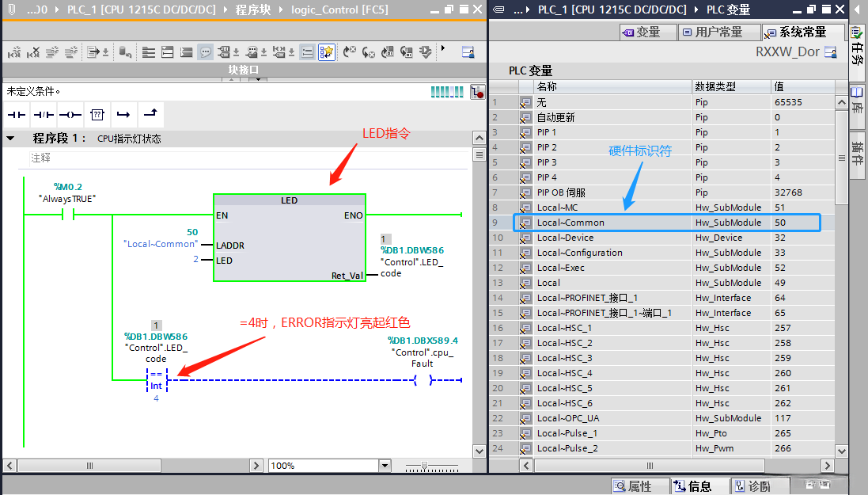The height and width of the screenshot is (495, 868).
Task: Open the 信息 tab at bottom
Action: pos(699,486)
